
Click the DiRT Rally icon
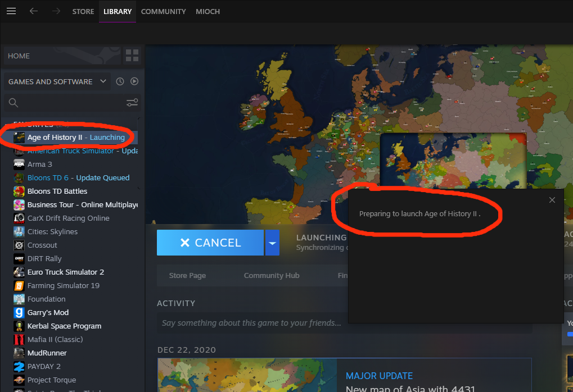pos(19,259)
